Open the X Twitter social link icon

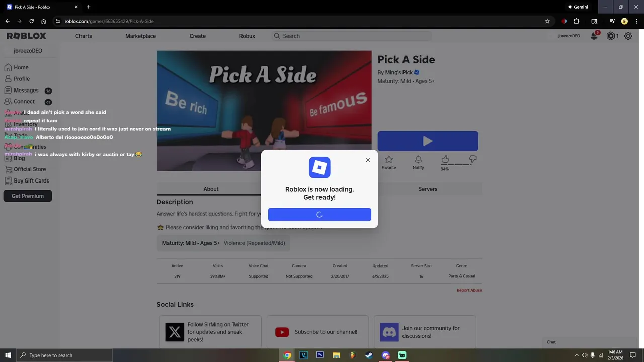click(x=175, y=332)
